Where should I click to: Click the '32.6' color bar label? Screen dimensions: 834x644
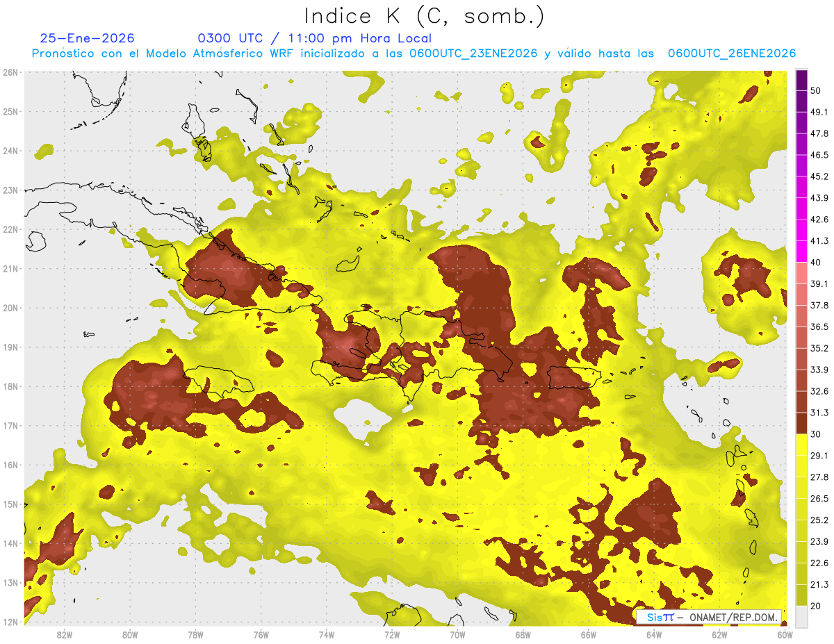click(819, 391)
